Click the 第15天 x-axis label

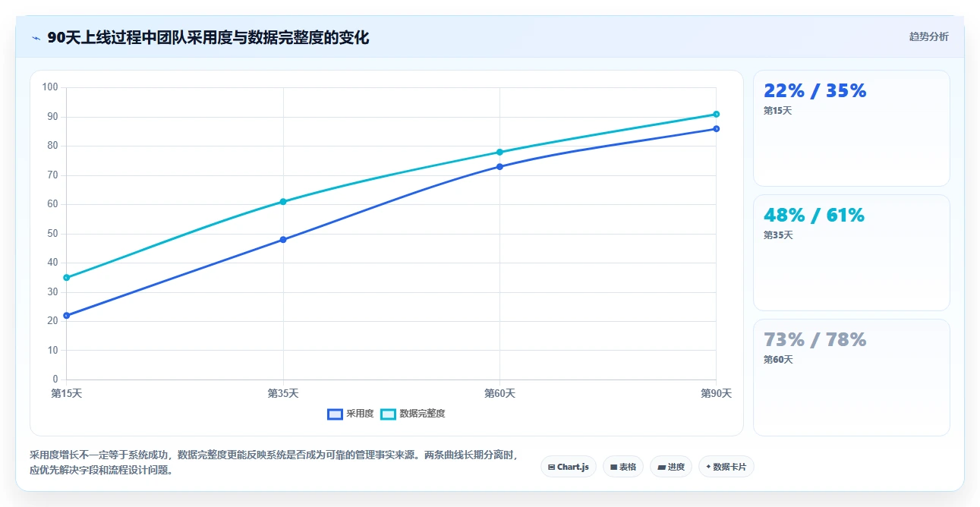(67, 393)
